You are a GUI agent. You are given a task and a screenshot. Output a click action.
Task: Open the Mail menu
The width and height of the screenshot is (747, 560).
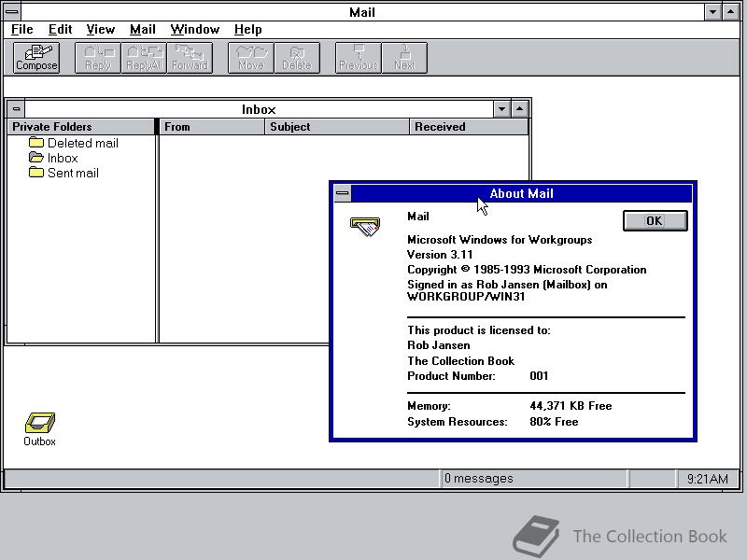click(x=143, y=30)
